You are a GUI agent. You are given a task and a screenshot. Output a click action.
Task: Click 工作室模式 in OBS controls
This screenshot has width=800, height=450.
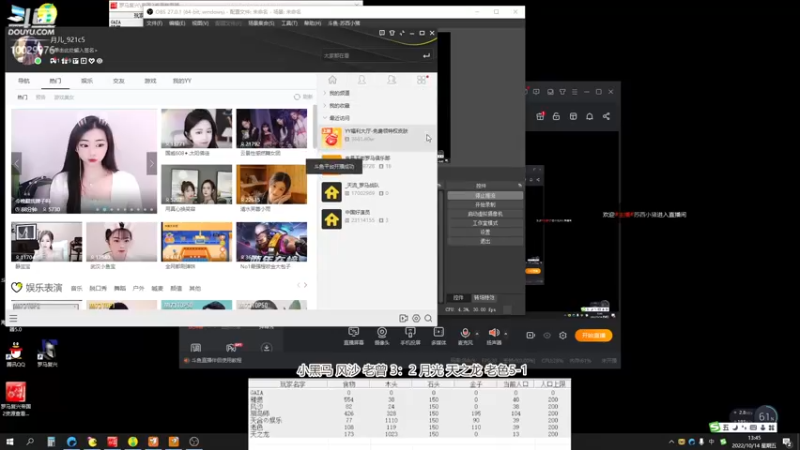click(x=485, y=223)
